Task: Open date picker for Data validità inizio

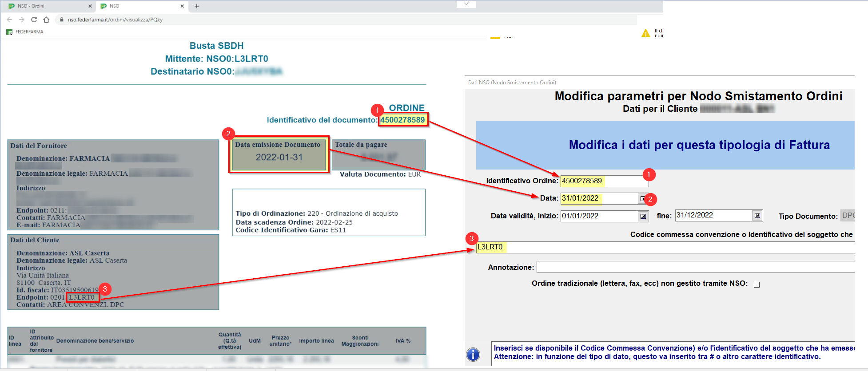Action: 643,216
